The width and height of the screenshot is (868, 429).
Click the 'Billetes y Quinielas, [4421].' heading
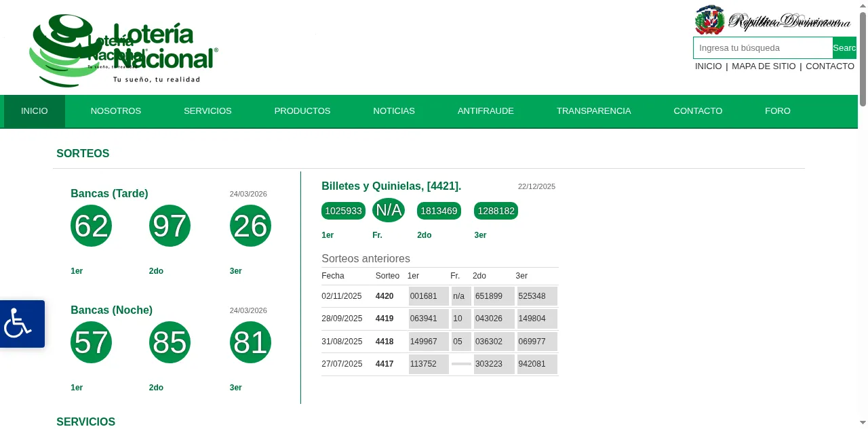(x=391, y=186)
